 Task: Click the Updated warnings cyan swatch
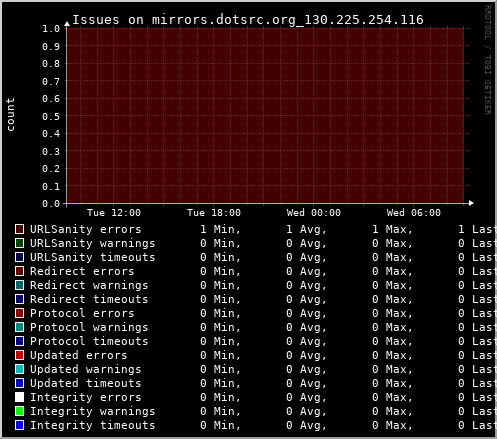pos(19,369)
